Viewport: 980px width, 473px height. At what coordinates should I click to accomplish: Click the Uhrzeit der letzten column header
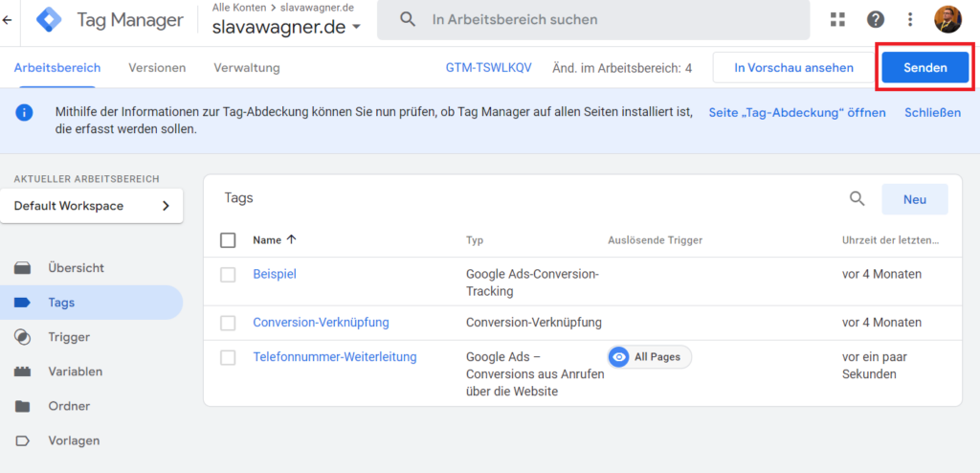click(891, 240)
